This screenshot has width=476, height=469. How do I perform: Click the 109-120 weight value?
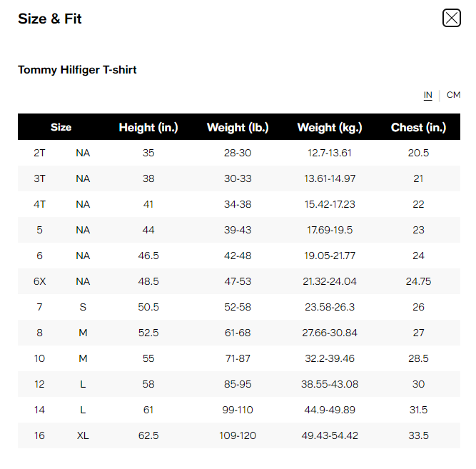point(238,435)
